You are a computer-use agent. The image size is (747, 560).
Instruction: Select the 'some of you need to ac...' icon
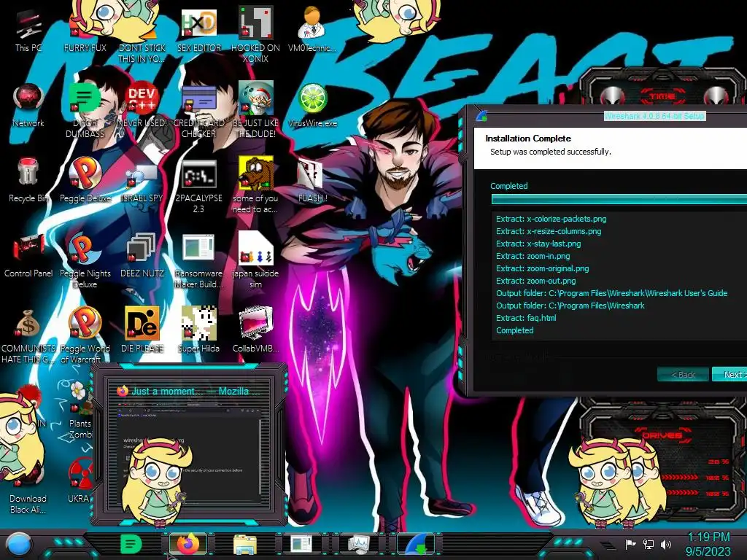pos(255,186)
